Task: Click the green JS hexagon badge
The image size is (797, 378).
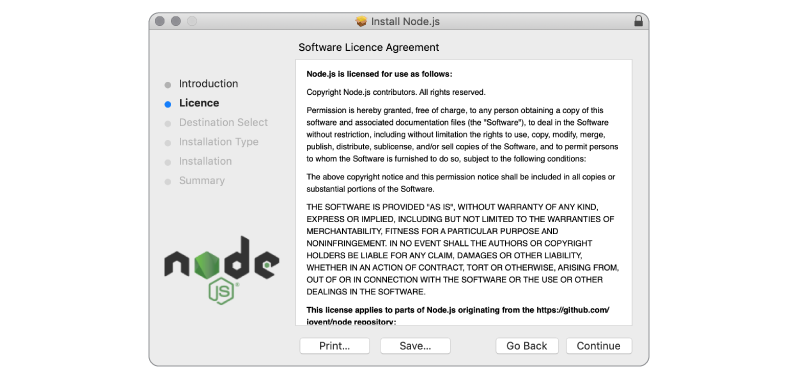Action: click(222, 292)
